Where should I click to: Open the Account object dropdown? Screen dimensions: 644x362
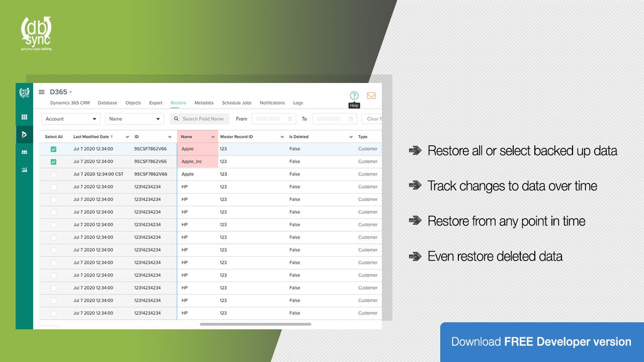(x=71, y=119)
